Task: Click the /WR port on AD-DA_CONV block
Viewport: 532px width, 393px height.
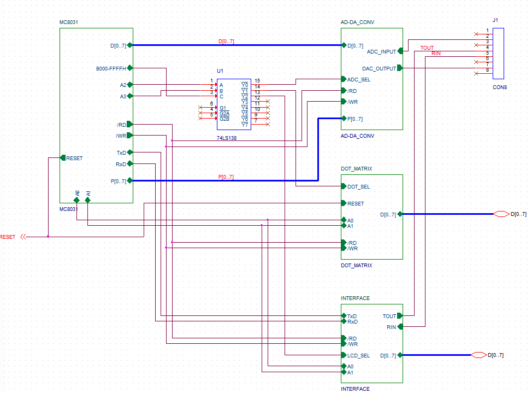Action: (x=344, y=102)
